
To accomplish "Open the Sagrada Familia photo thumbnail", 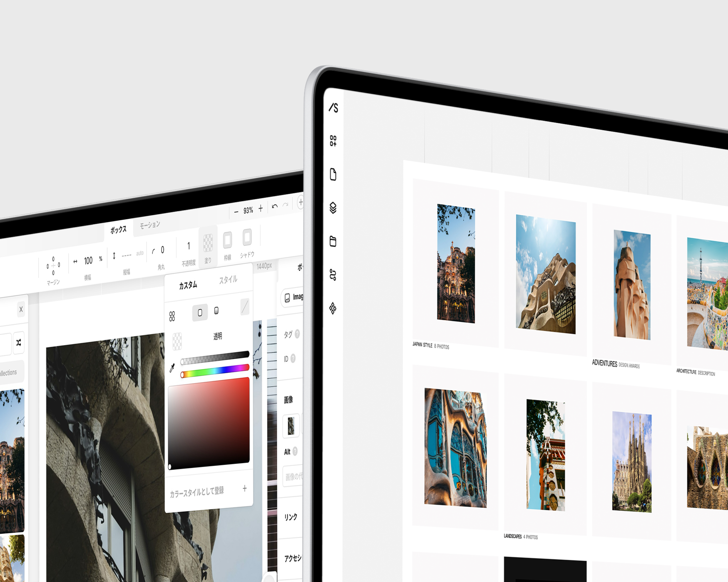I will (632, 461).
